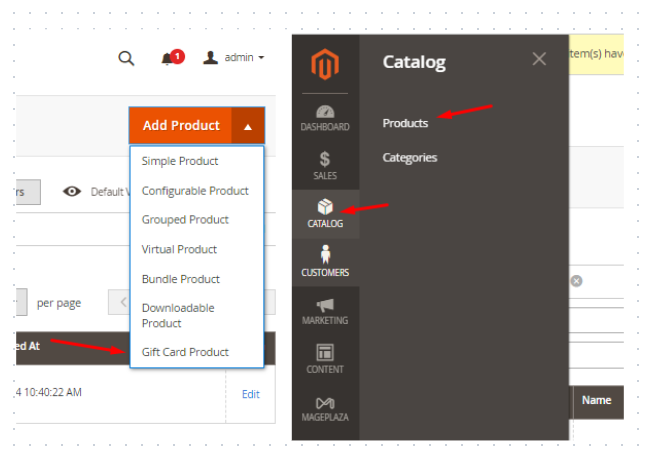The image size is (652, 459).
Task: Open the Content sidebar icon
Action: pos(325,358)
